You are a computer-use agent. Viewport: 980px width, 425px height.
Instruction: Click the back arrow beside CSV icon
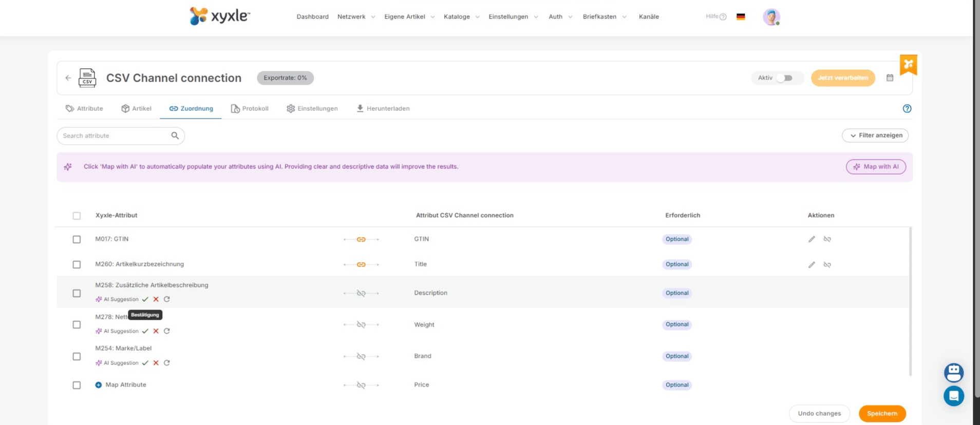pyautogui.click(x=68, y=78)
